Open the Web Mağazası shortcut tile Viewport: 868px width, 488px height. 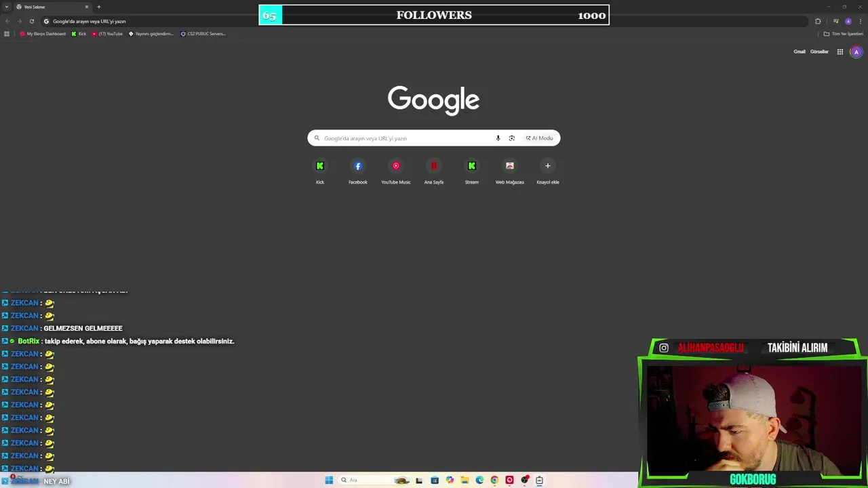[x=510, y=171]
